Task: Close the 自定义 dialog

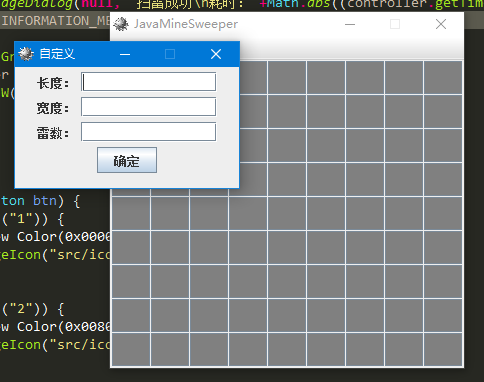Action: point(216,54)
